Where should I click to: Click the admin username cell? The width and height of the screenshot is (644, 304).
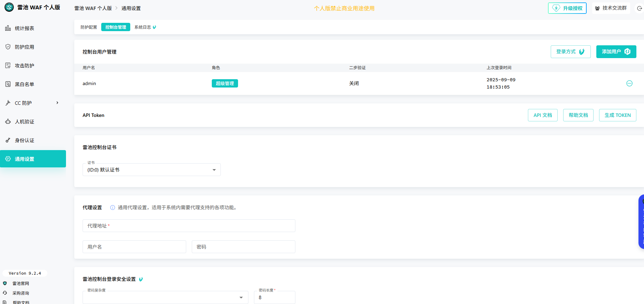coord(89,83)
